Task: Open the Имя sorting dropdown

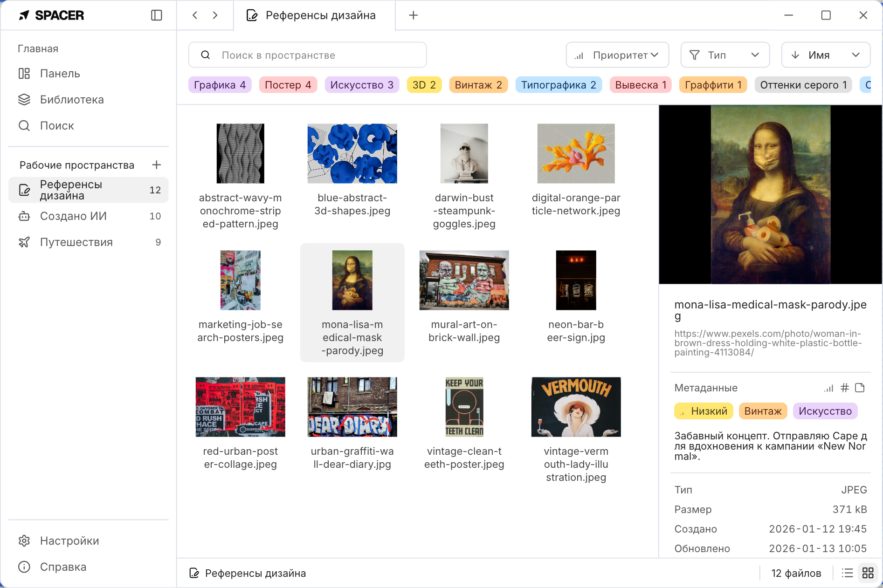Action: 825,55
